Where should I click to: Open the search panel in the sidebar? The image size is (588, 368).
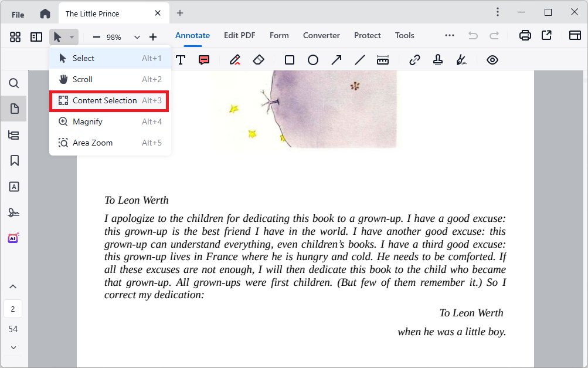(13, 83)
